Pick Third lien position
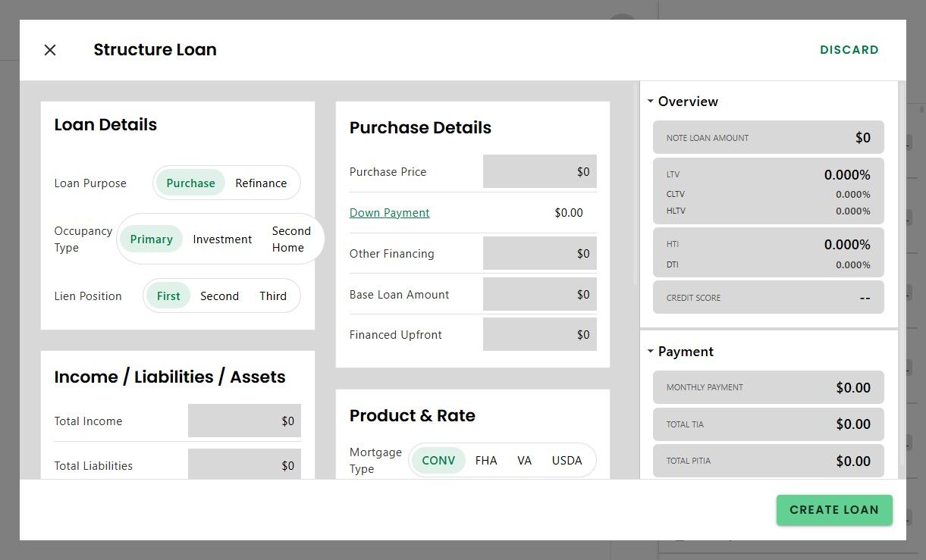This screenshot has height=560, width=926. pyautogui.click(x=273, y=296)
